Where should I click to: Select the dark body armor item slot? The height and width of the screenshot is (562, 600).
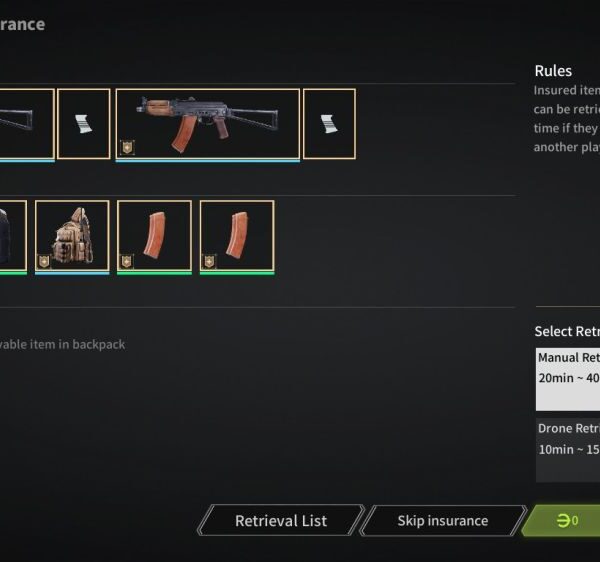point(13,236)
